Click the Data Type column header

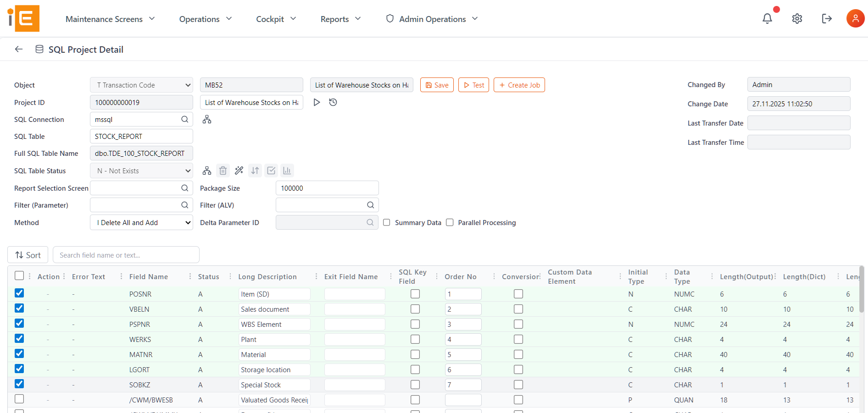click(x=682, y=276)
